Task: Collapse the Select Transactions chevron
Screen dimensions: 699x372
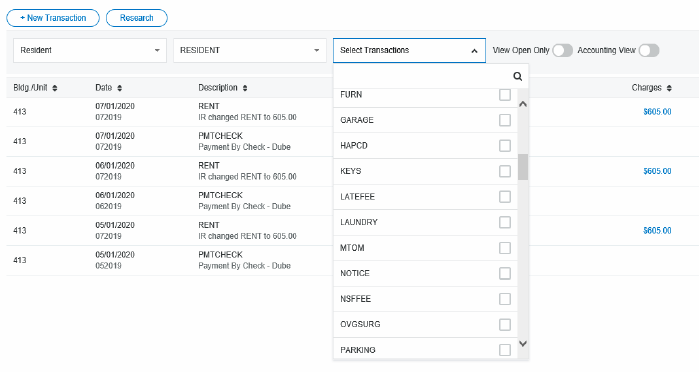Action: click(x=474, y=51)
